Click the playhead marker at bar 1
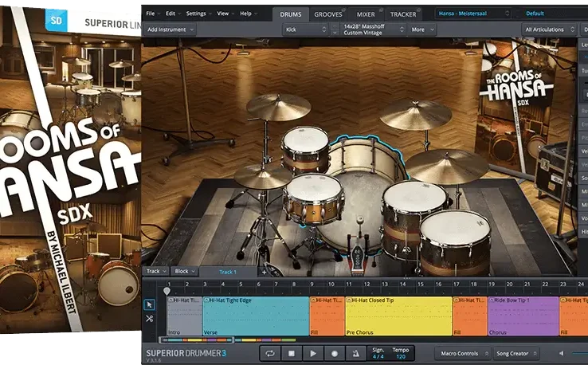Image resolution: width=588 pixels, height=365 pixels. click(167, 291)
